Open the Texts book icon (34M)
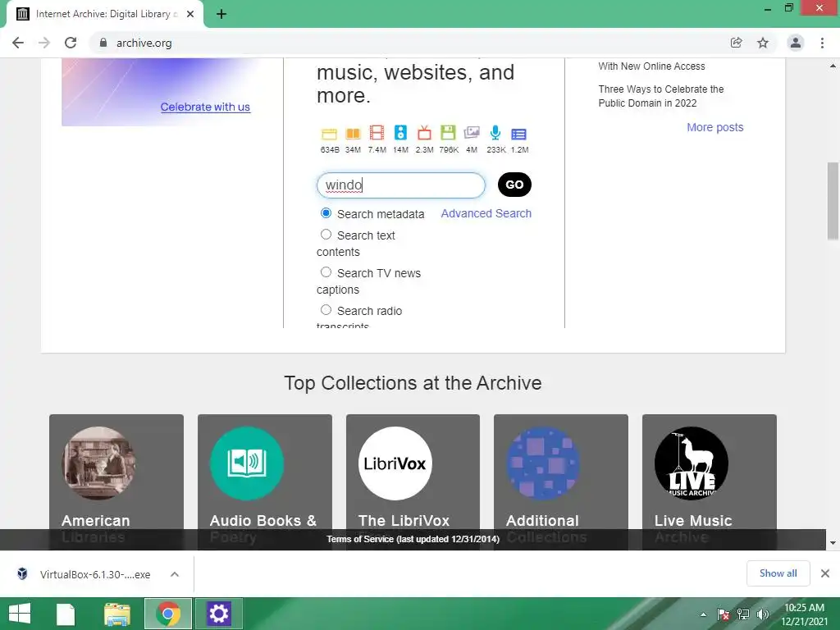Viewport: 840px width, 630px height. click(x=353, y=134)
